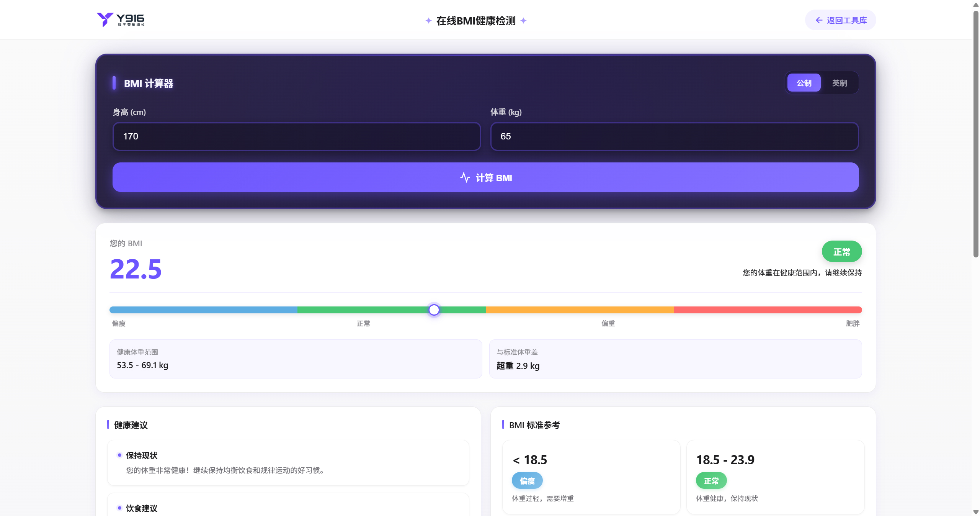The height and width of the screenshot is (516, 980).
Task: Click the 健康体重范围 53.5 - 69.1 kg card
Action: click(x=296, y=359)
